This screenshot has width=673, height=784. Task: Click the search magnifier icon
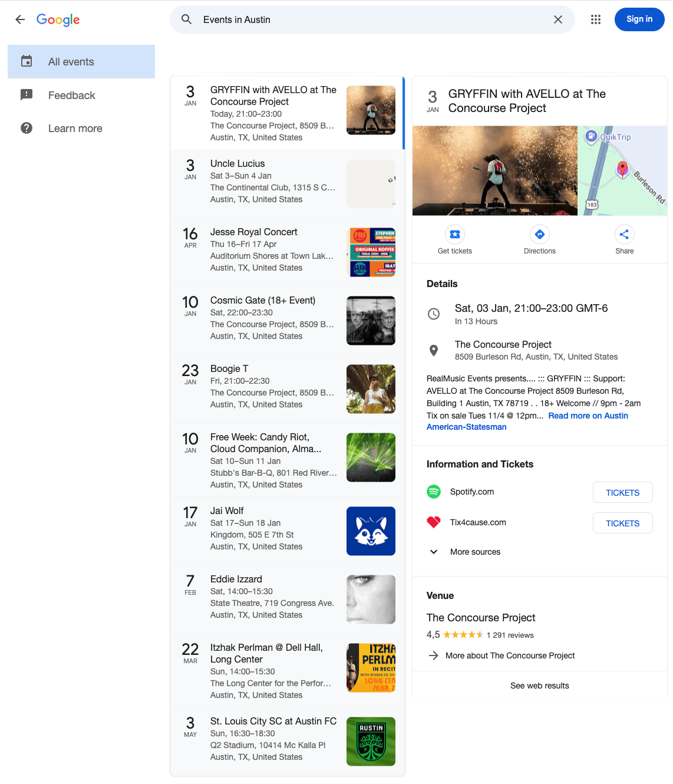[x=187, y=19]
